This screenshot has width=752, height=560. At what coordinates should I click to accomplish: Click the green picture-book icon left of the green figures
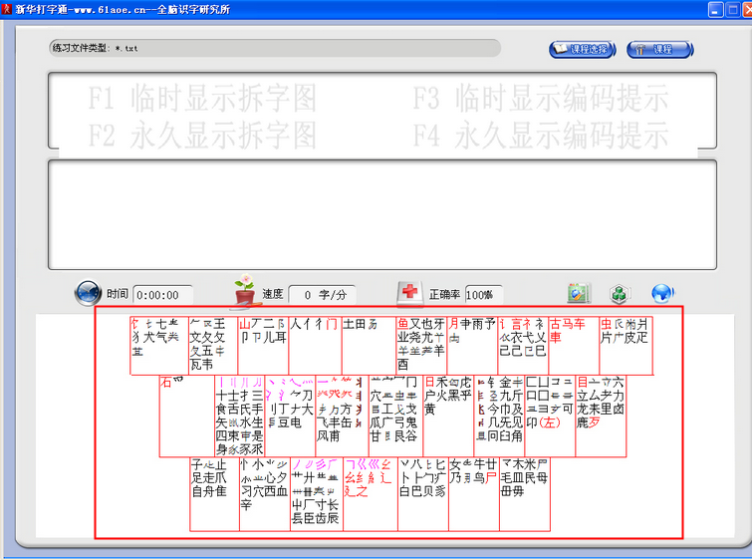[579, 293]
